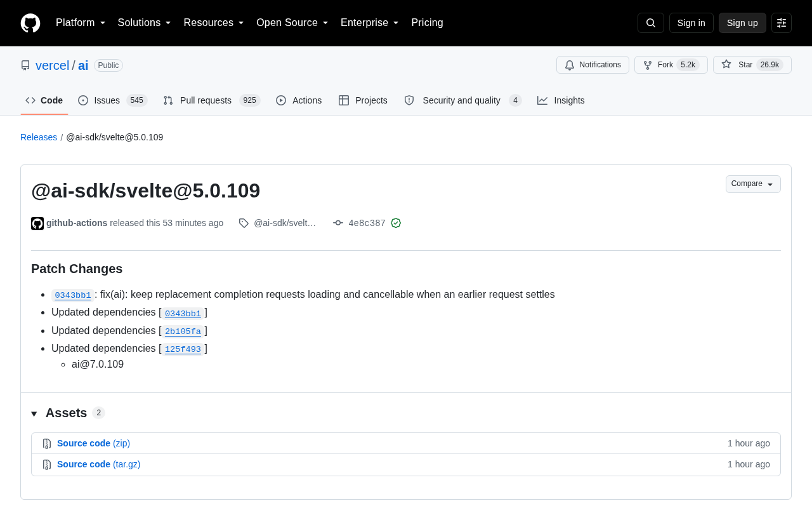Expand the Open Source menu
Viewport: 812px width, 508px height.
[x=292, y=23]
